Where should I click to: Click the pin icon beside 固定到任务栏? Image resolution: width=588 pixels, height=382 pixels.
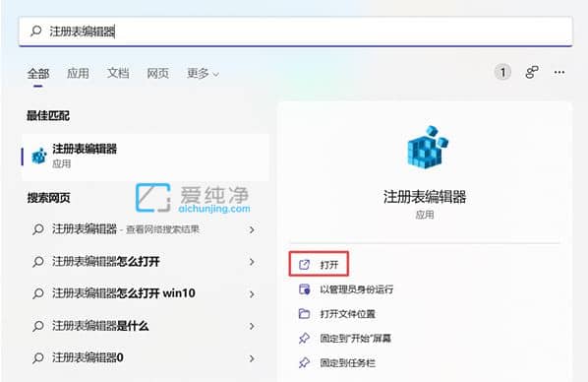(x=304, y=363)
